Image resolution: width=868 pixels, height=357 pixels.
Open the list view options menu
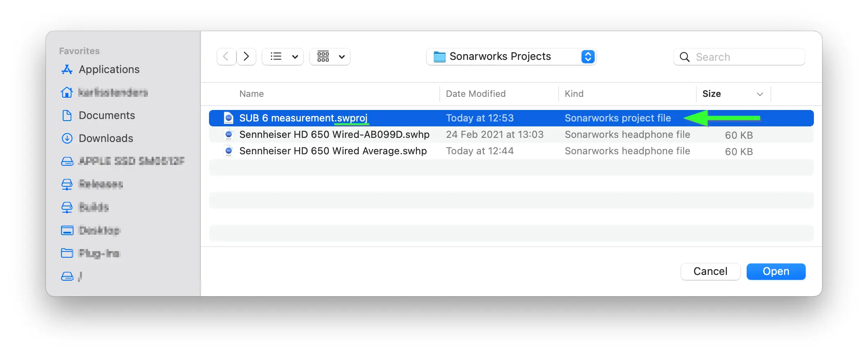coord(283,57)
